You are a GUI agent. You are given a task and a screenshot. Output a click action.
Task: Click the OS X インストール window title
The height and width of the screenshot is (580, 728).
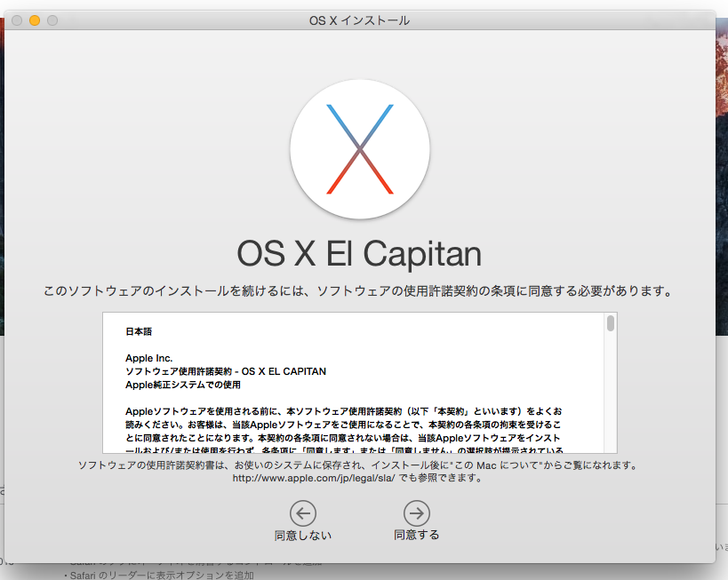(359, 20)
